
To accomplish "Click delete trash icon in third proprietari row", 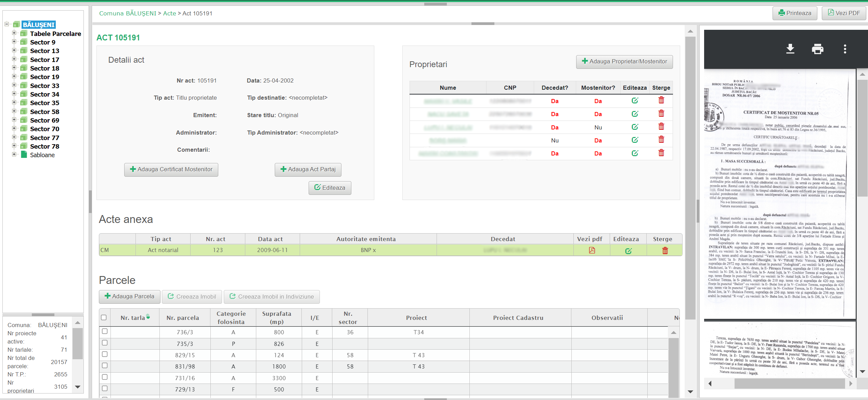I will point(661,127).
